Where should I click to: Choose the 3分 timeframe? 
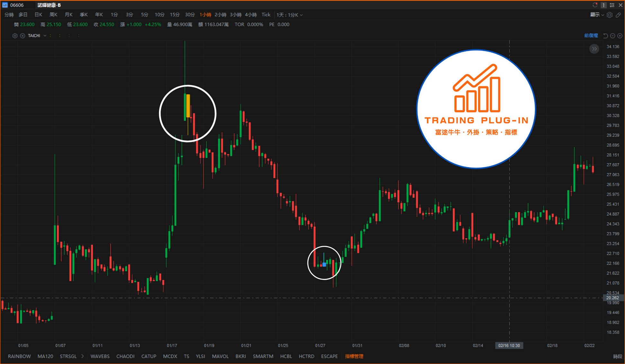point(129,15)
